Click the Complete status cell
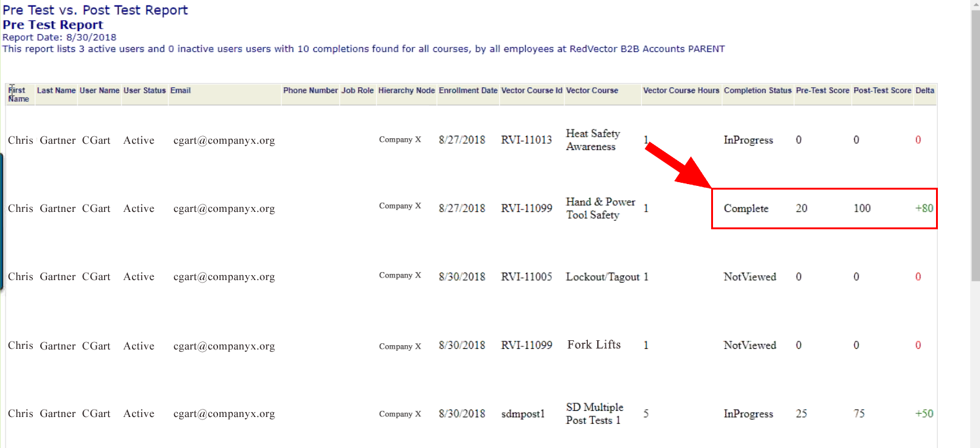 pos(746,209)
